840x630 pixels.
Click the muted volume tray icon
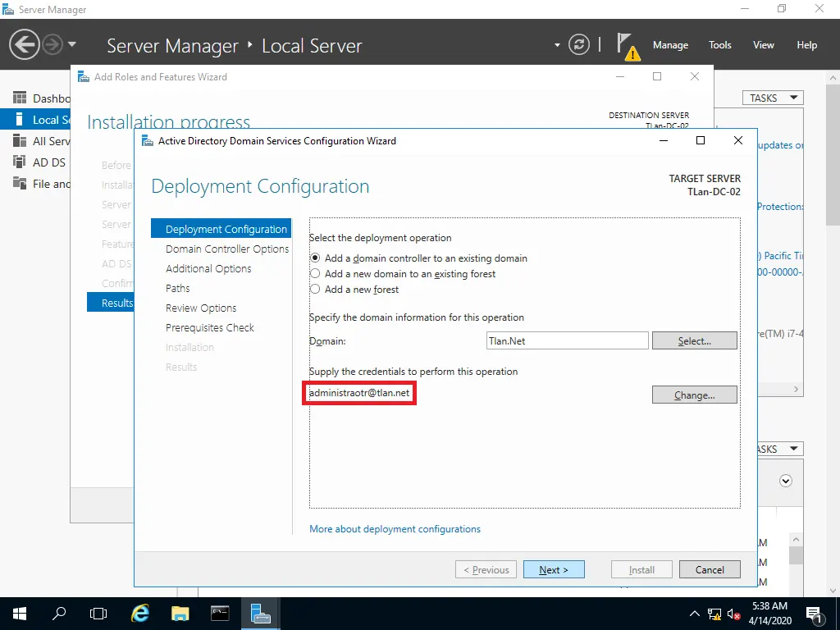coord(734,614)
